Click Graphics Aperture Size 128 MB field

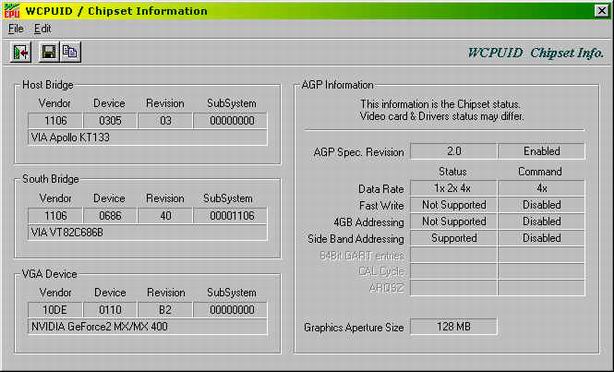point(454,327)
